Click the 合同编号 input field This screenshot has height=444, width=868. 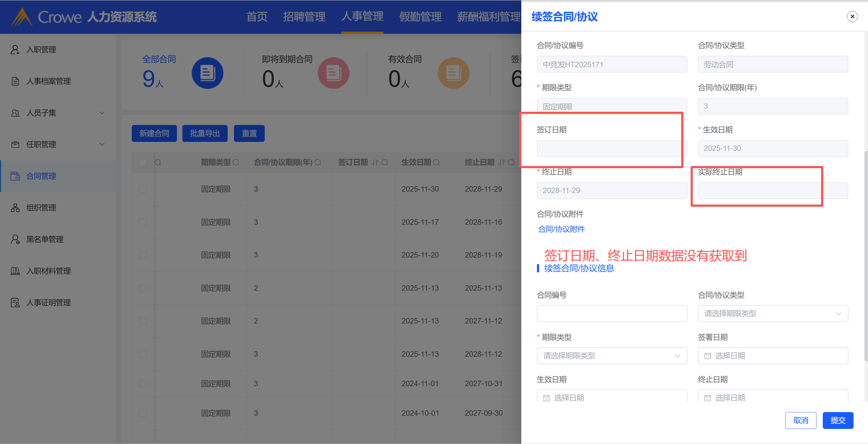coord(611,314)
